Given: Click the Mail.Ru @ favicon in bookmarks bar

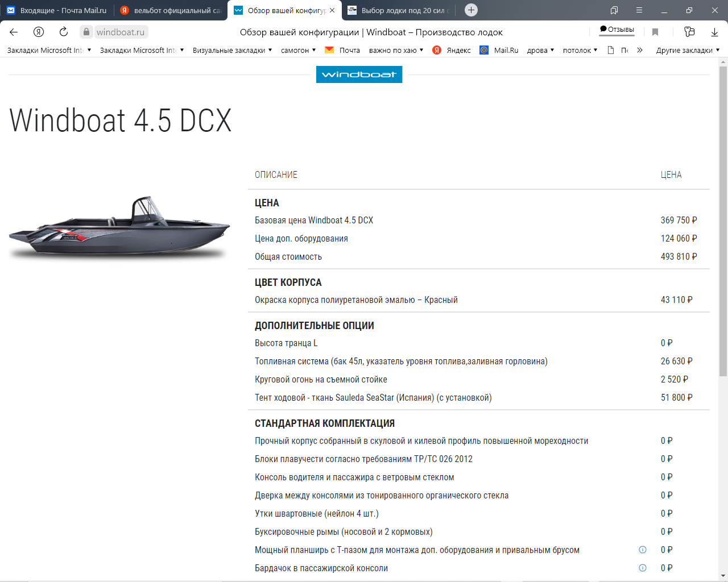Looking at the screenshot, I should (484, 50).
